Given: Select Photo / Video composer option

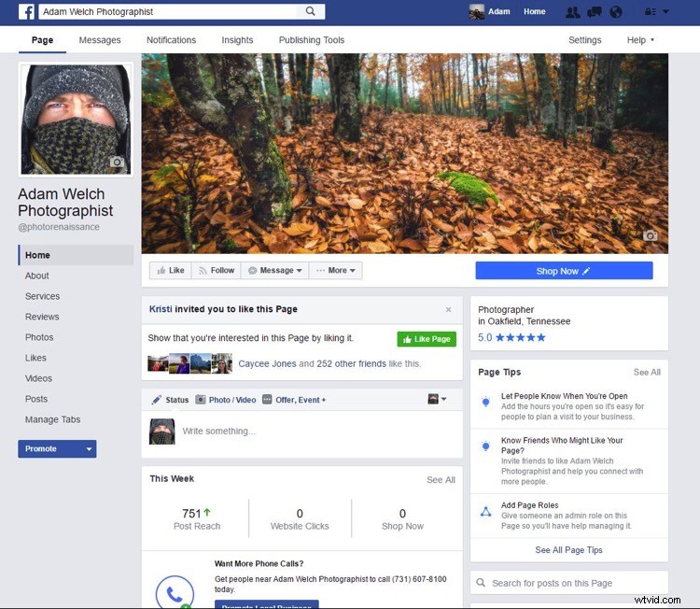Looking at the screenshot, I should (226, 400).
